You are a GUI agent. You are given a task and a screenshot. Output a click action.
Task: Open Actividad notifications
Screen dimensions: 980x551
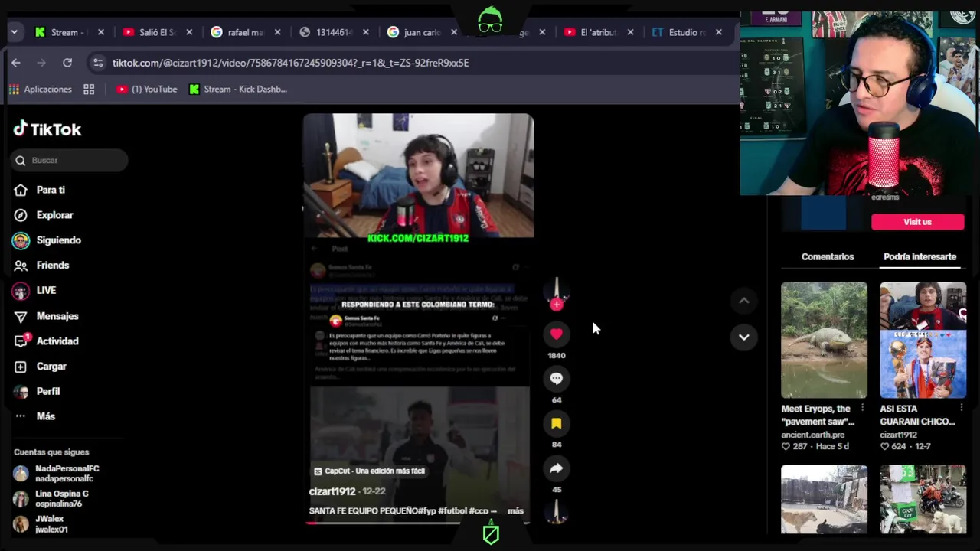47,341
